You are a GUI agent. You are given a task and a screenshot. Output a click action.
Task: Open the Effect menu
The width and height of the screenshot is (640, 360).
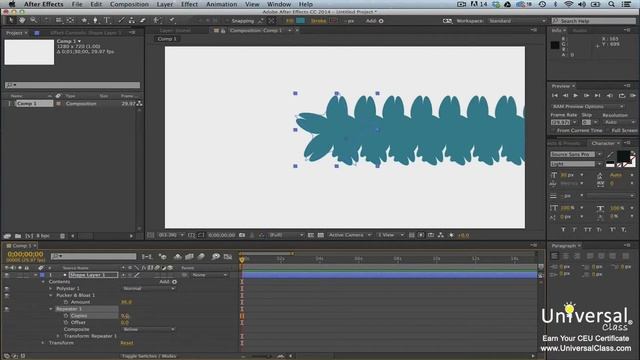click(189, 4)
